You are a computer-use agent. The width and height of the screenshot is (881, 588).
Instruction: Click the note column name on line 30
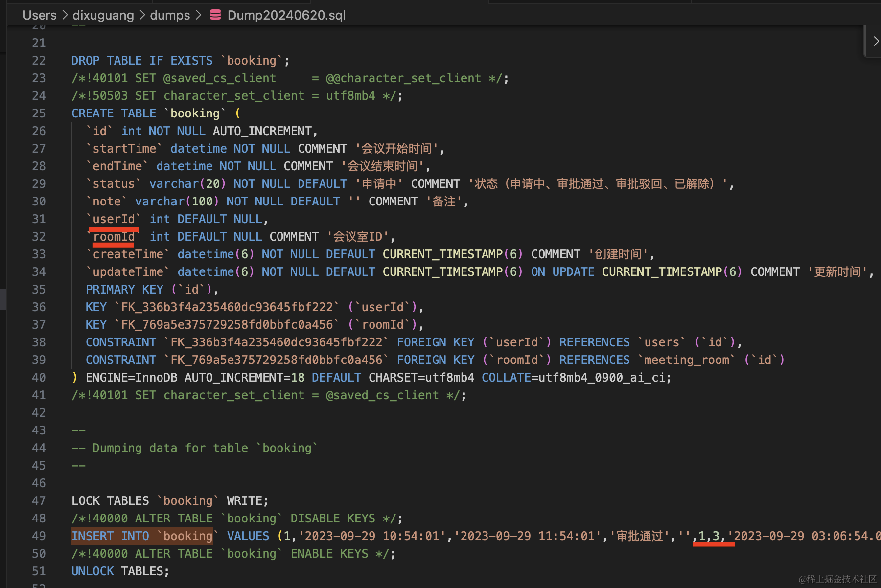[107, 202]
